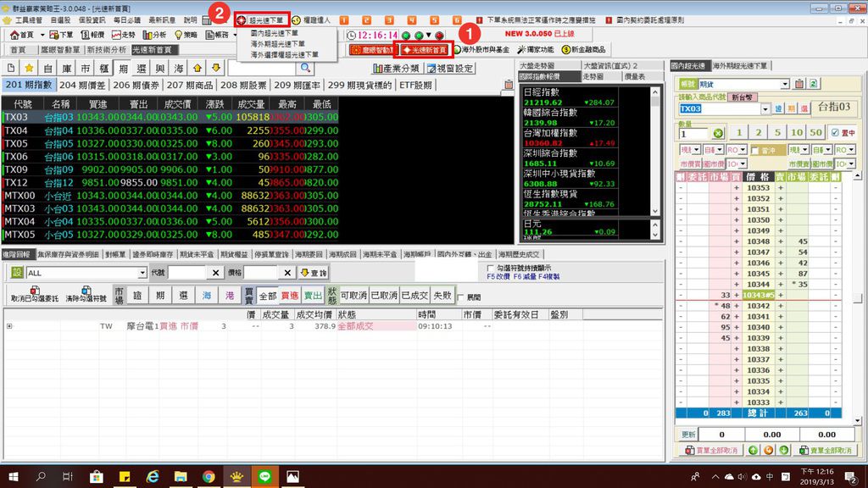Clear quantity with the green X icon
The image size is (868, 488).
(718, 133)
